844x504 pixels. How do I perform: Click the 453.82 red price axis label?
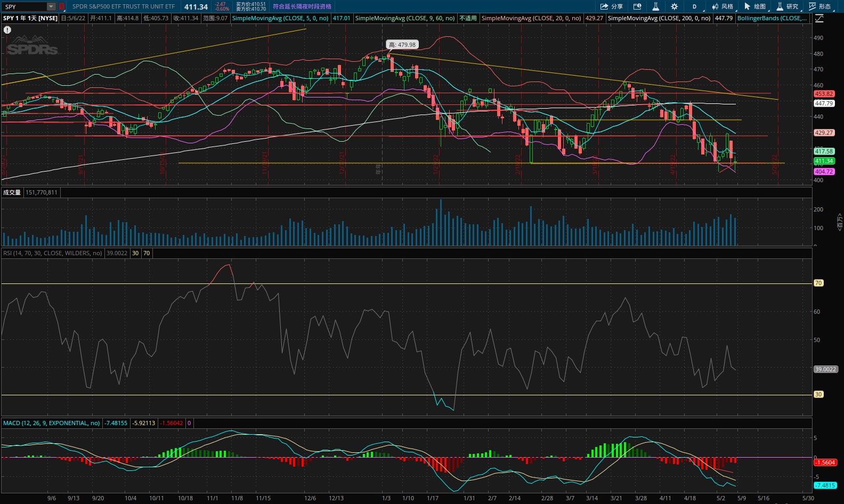824,94
